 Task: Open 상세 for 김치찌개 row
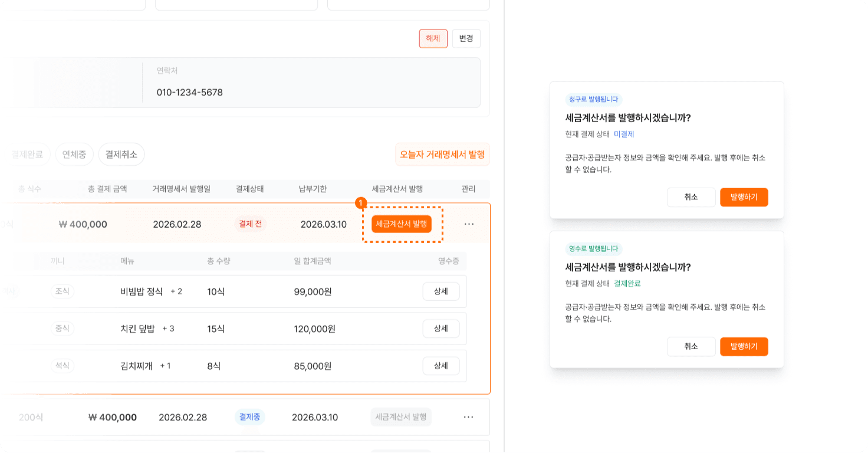[441, 366]
